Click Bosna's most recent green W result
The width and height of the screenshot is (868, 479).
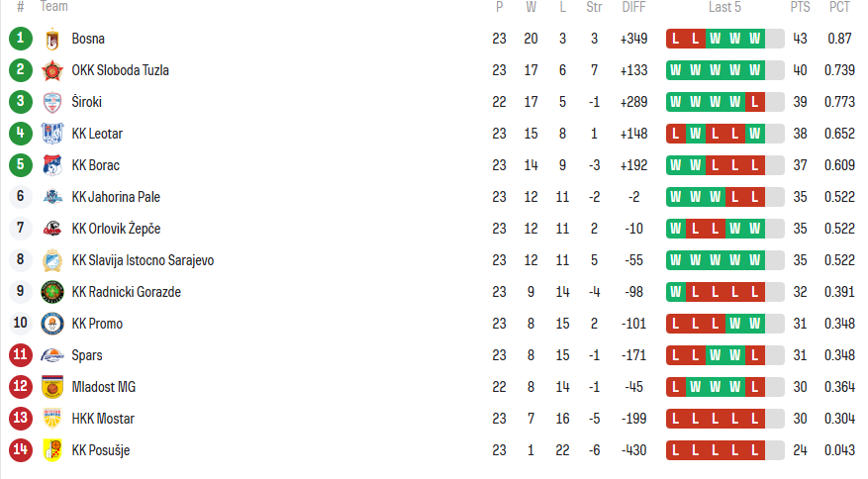pos(755,39)
